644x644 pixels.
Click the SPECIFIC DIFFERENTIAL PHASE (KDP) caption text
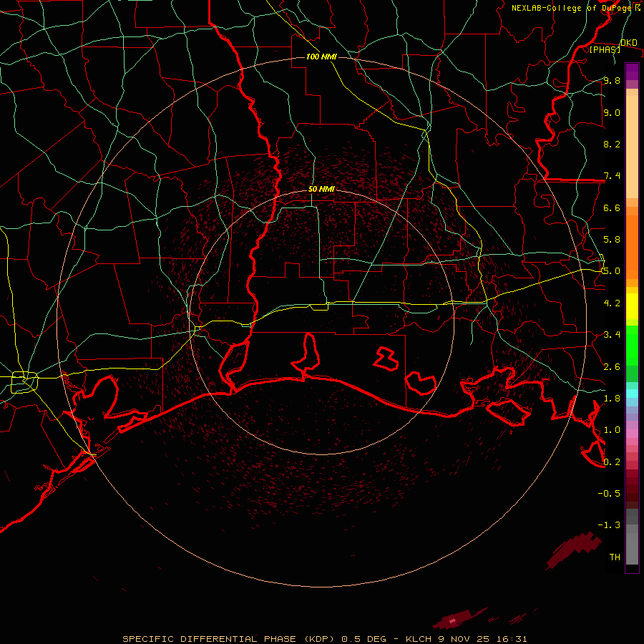coord(232,639)
